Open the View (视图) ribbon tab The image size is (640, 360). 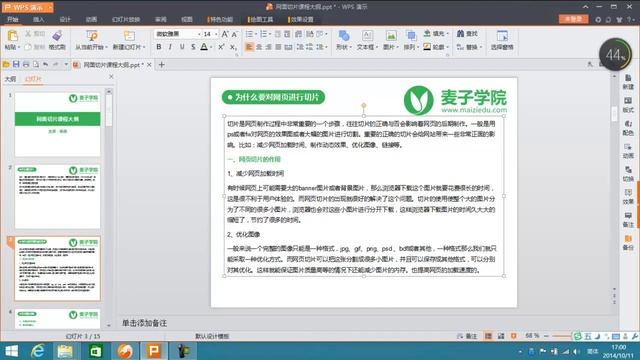(x=187, y=19)
